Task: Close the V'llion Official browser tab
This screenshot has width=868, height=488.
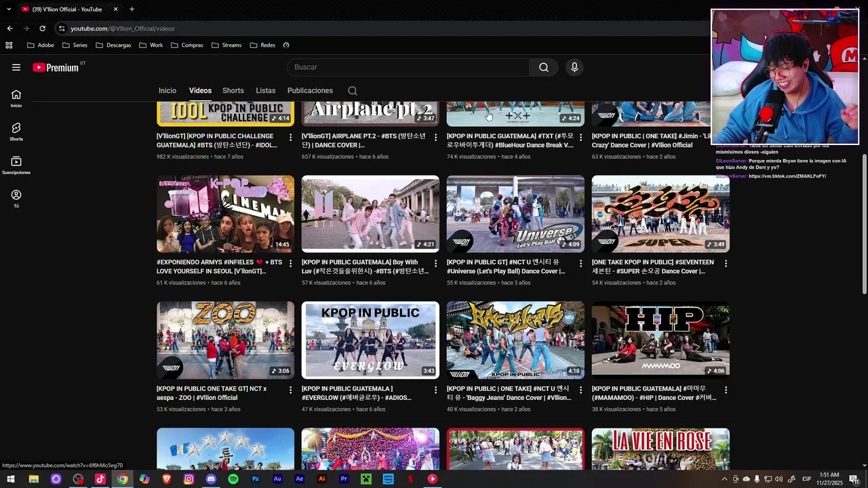Action: click(x=115, y=9)
